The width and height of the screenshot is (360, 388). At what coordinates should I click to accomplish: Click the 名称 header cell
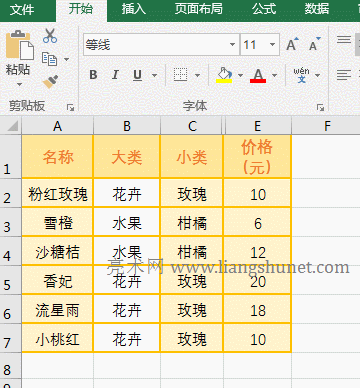[x=58, y=157]
